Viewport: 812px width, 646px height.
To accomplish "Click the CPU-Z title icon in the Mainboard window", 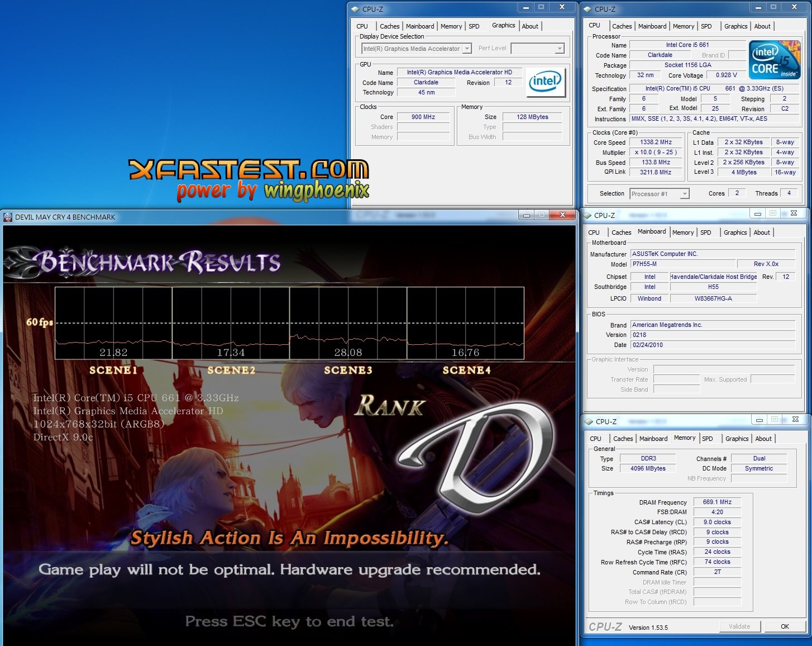I will tap(587, 215).
